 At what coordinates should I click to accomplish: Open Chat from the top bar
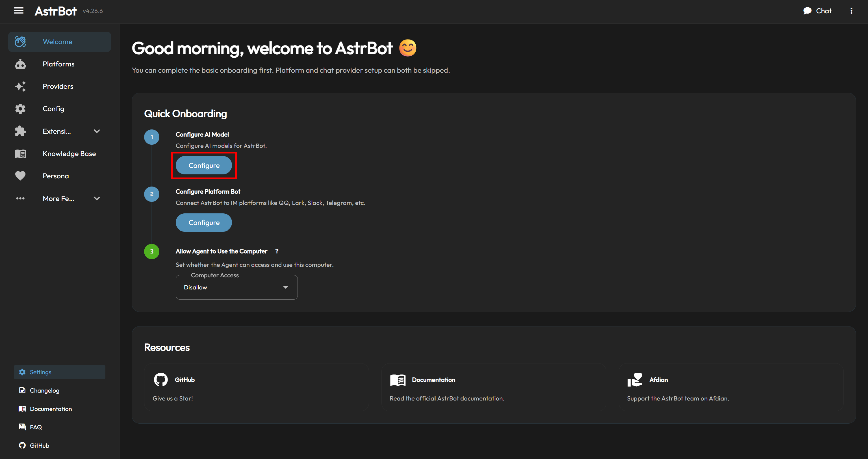point(817,11)
